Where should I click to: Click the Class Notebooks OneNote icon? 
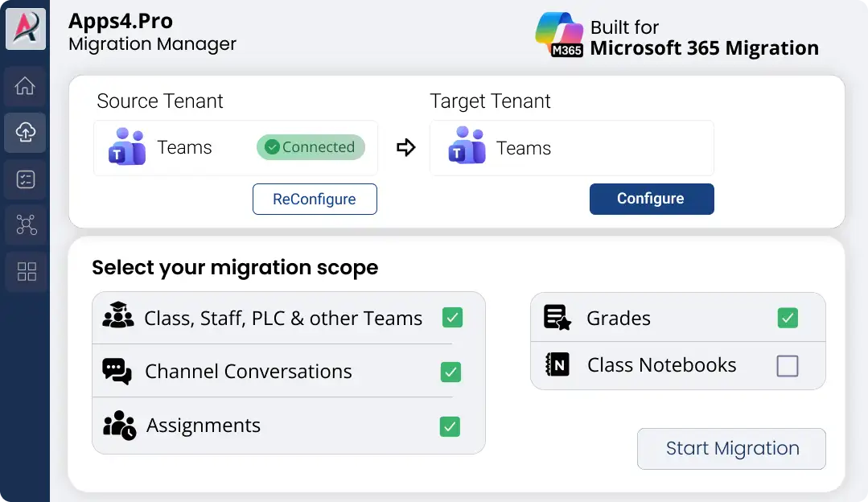[557, 364]
